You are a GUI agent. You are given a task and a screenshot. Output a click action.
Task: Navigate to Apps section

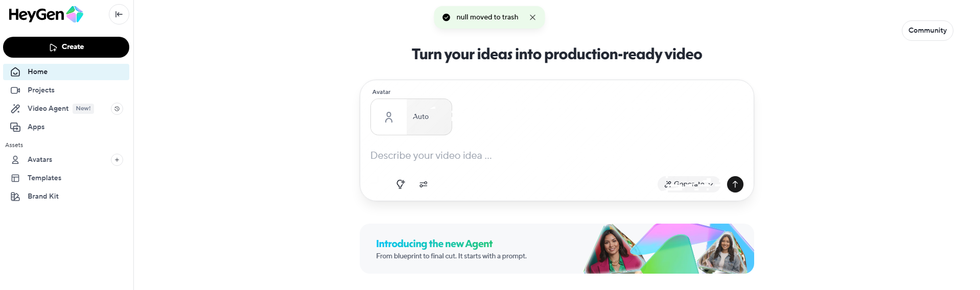click(x=36, y=127)
